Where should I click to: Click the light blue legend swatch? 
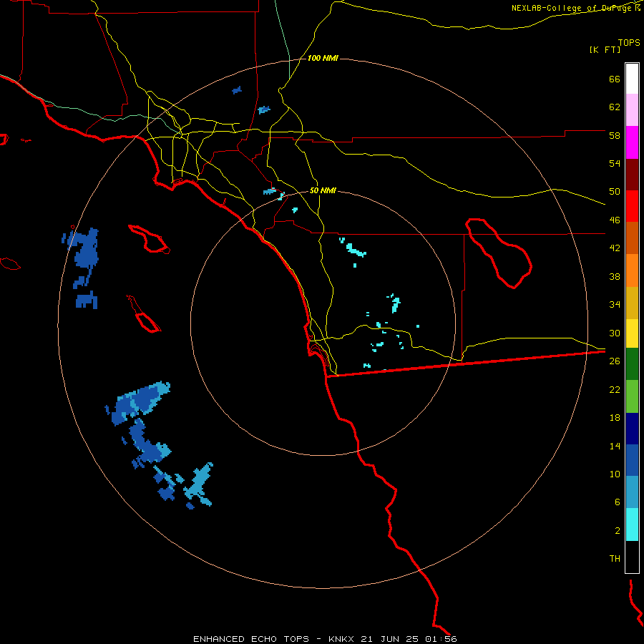tap(632, 492)
